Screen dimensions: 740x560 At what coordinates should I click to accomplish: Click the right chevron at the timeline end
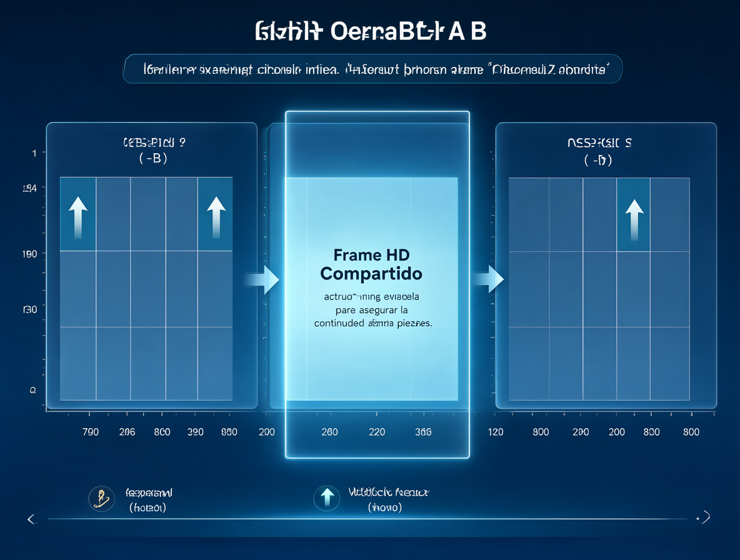click(x=705, y=517)
